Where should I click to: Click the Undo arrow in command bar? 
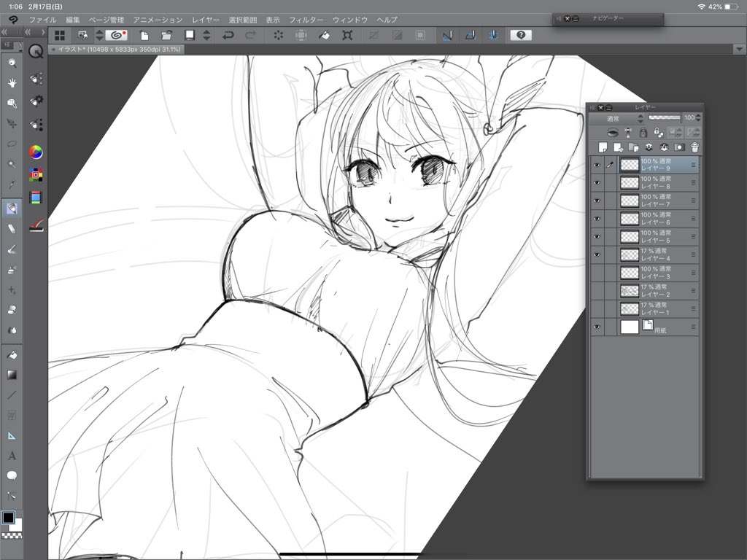[228, 35]
